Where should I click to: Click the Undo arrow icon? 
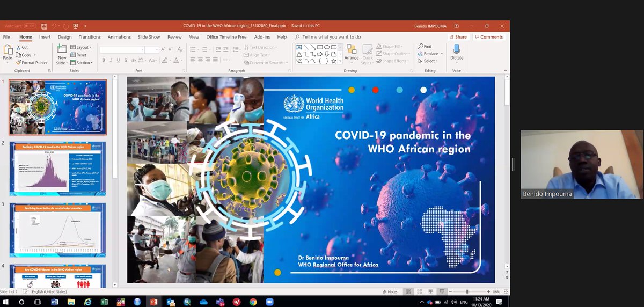tap(55, 26)
